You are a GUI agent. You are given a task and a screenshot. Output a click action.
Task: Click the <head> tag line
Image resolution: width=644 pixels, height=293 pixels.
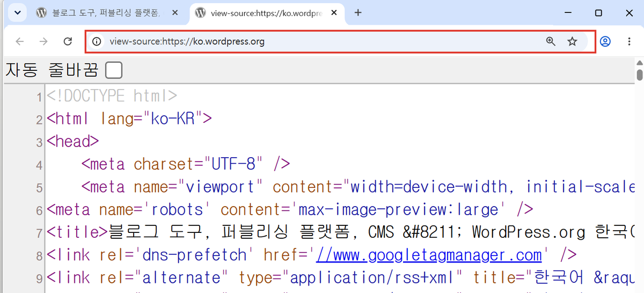coord(73,142)
